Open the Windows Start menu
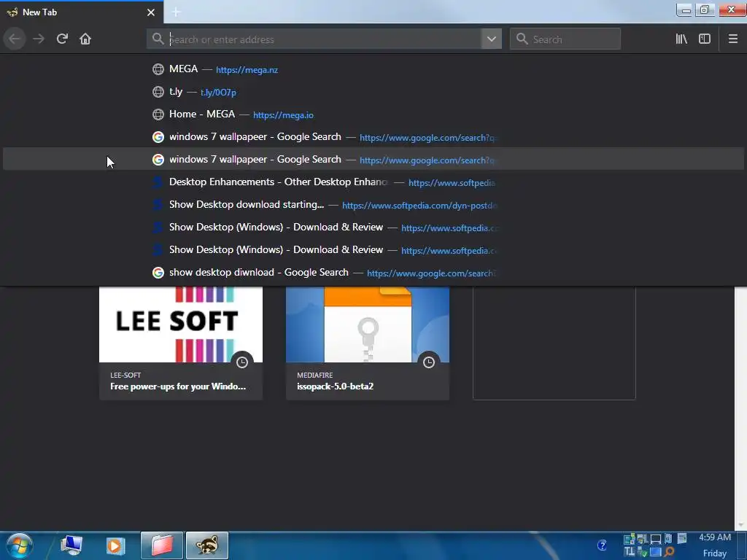The height and width of the screenshot is (560, 747). [20, 545]
